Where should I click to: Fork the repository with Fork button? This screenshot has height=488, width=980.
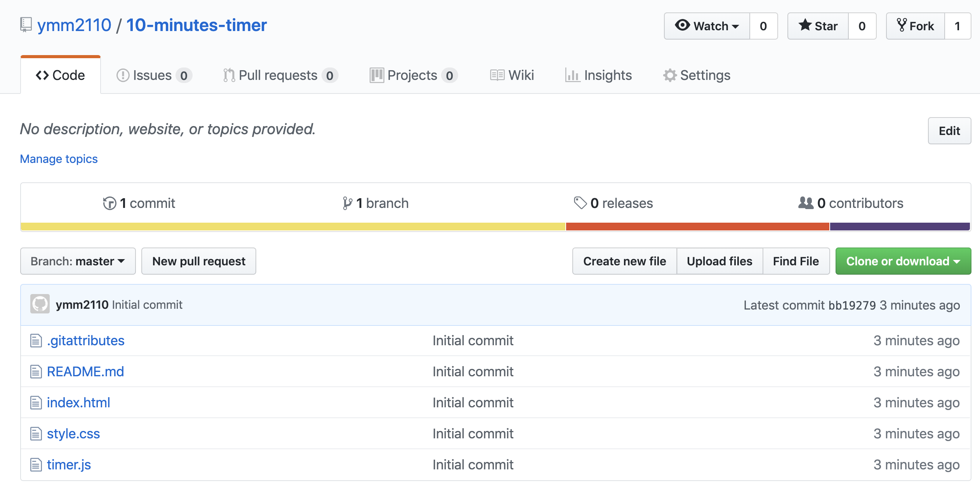[916, 26]
